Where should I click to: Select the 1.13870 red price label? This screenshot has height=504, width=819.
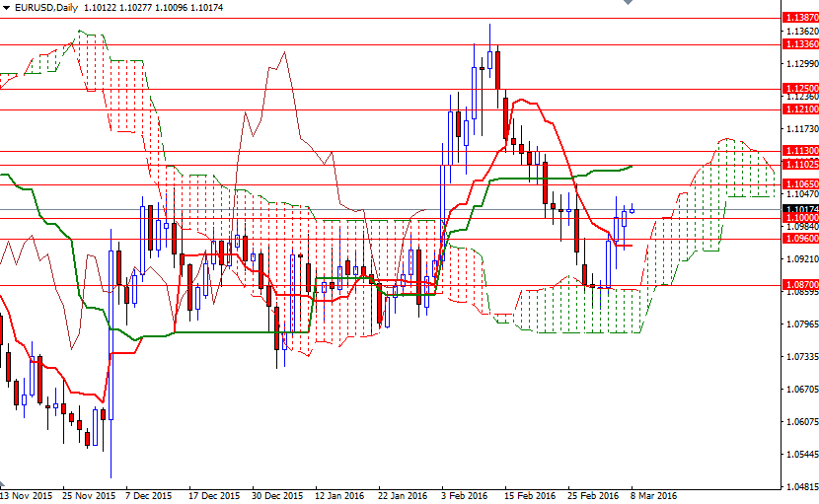coord(798,18)
